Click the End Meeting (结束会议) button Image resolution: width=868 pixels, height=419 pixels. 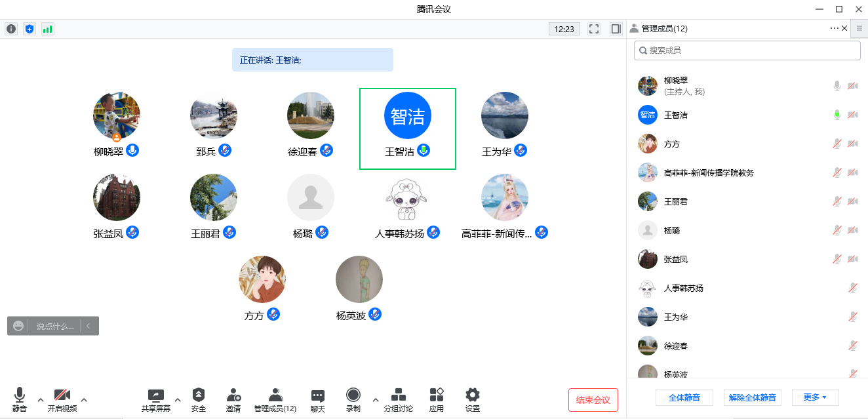click(593, 400)
